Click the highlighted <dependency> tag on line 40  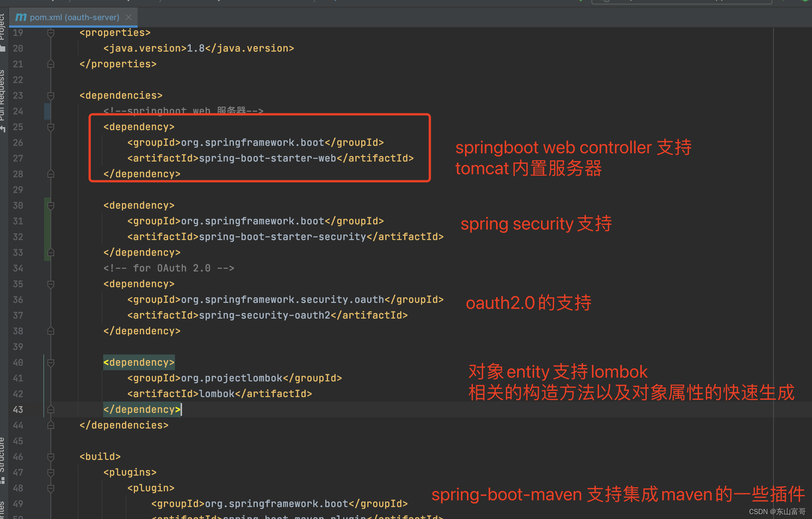[139, 363]
